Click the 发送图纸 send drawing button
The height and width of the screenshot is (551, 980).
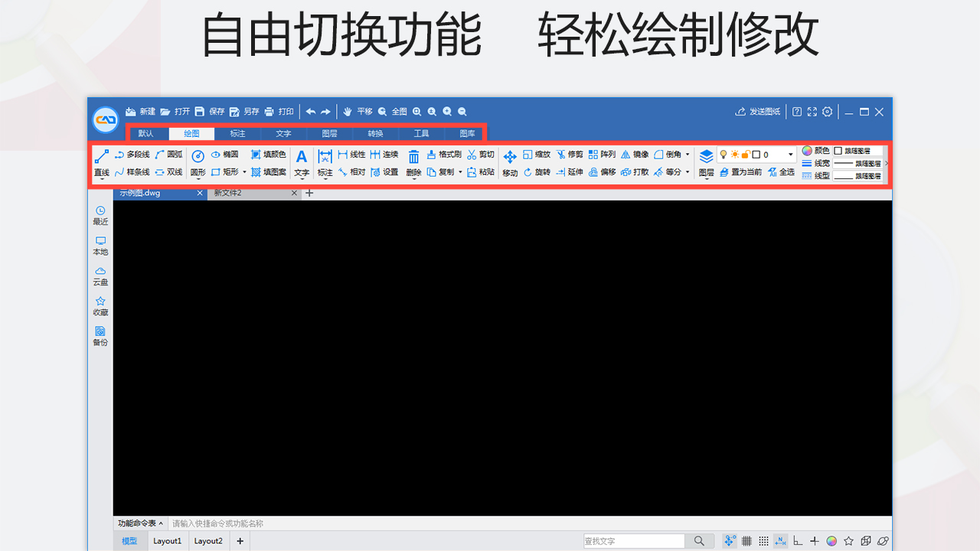[x=757, y=112]
